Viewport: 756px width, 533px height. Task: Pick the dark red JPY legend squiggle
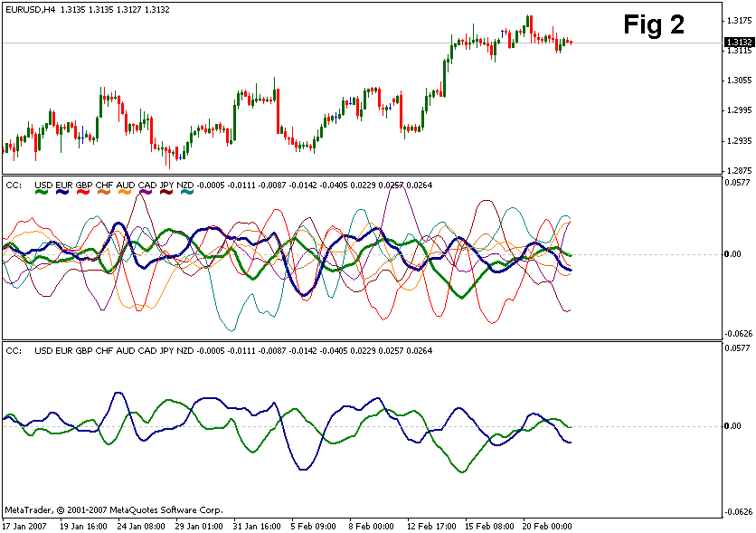pos(166,193)
